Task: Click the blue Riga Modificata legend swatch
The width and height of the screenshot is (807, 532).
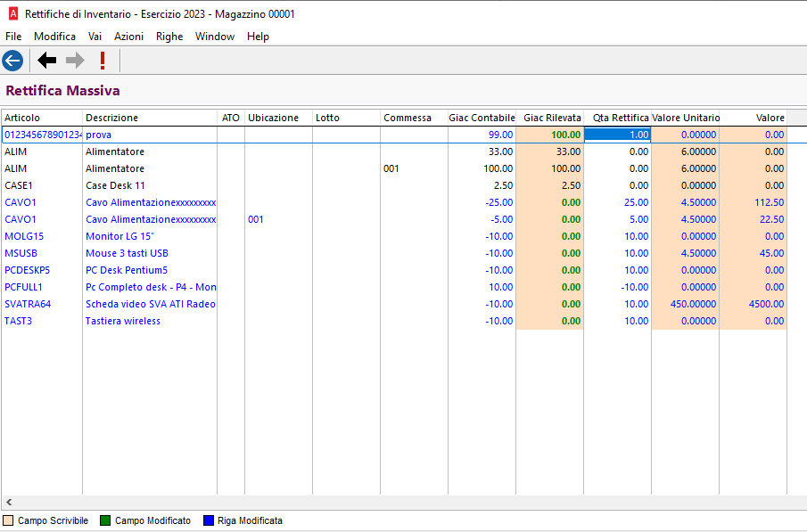Action: (x=209, y=520)
